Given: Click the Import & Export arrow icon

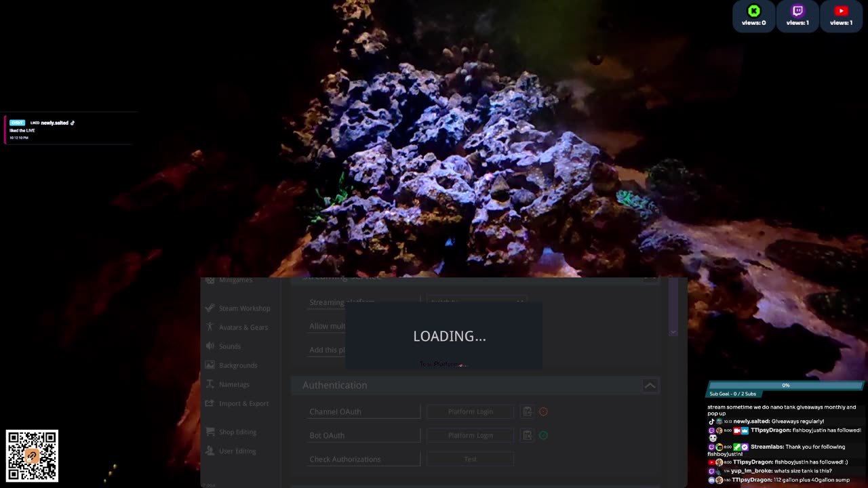Looking at the screenshot, I should pos(210,403).
